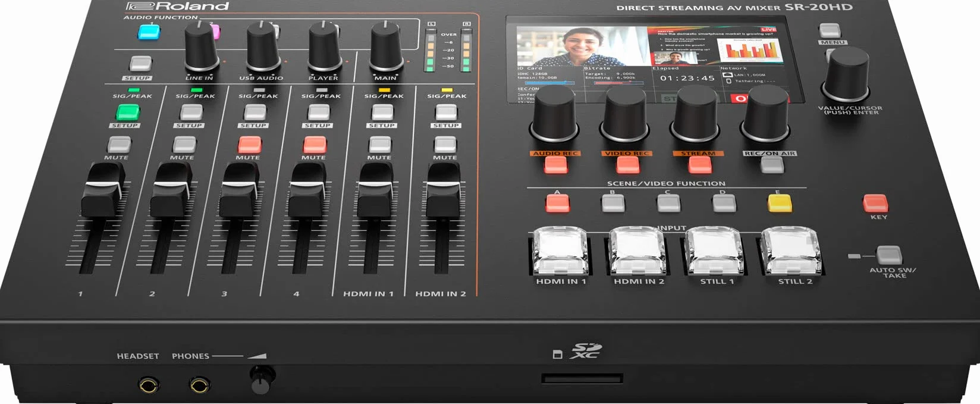Select scene B button
This screenshot has height=404, width=980.
(613, 203)
